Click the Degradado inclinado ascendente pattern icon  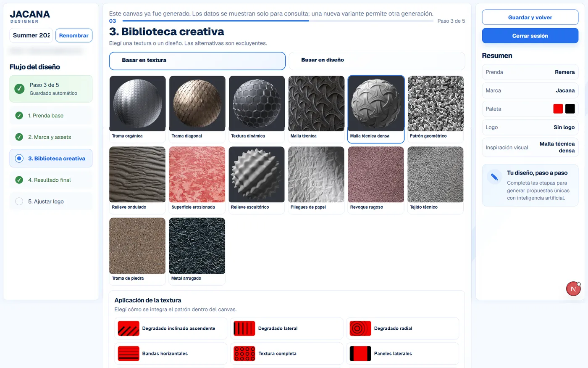pos(129,328)
